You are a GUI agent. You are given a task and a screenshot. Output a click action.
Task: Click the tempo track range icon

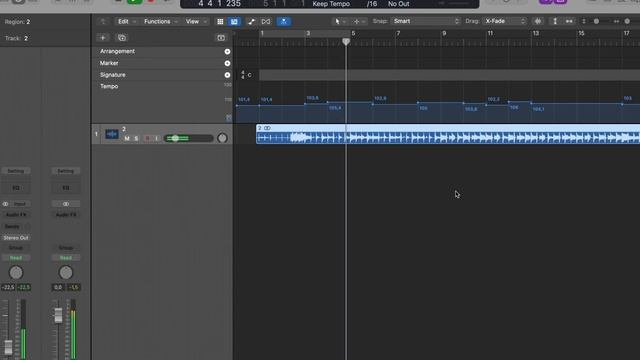coord(229,118)
